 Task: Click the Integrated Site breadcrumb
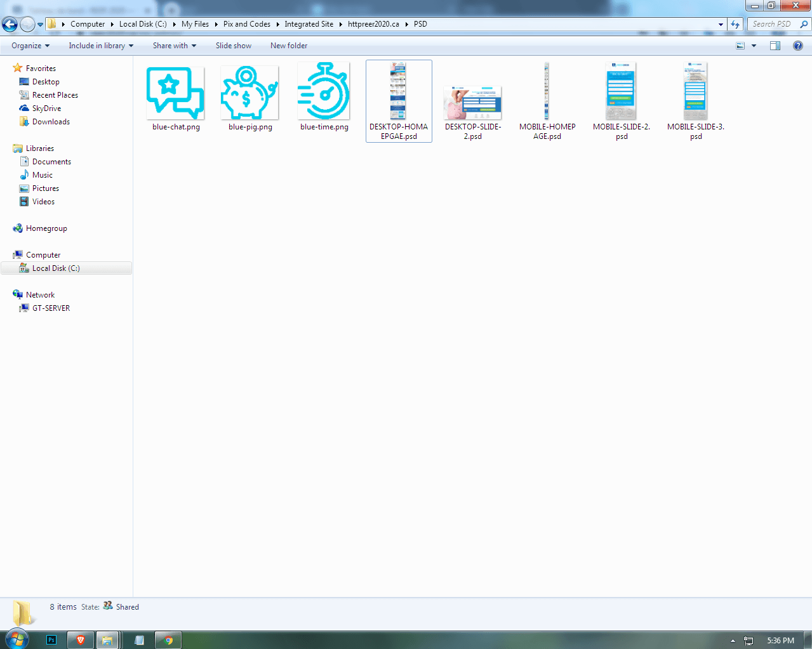point(309,24)
